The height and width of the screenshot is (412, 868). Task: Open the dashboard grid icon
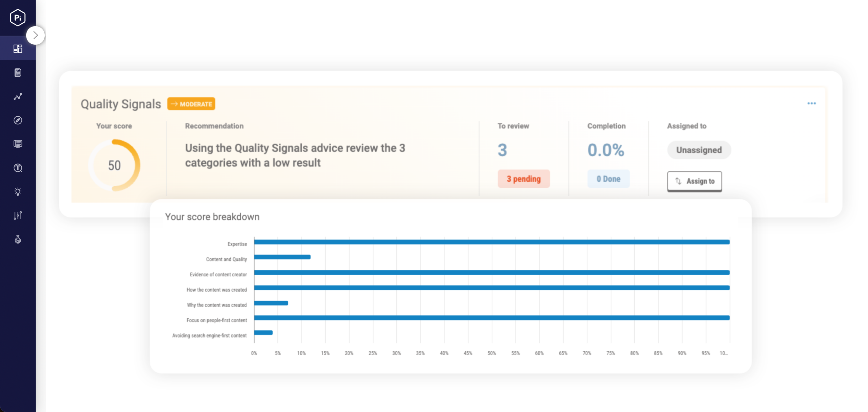click(x=17, y=49)
